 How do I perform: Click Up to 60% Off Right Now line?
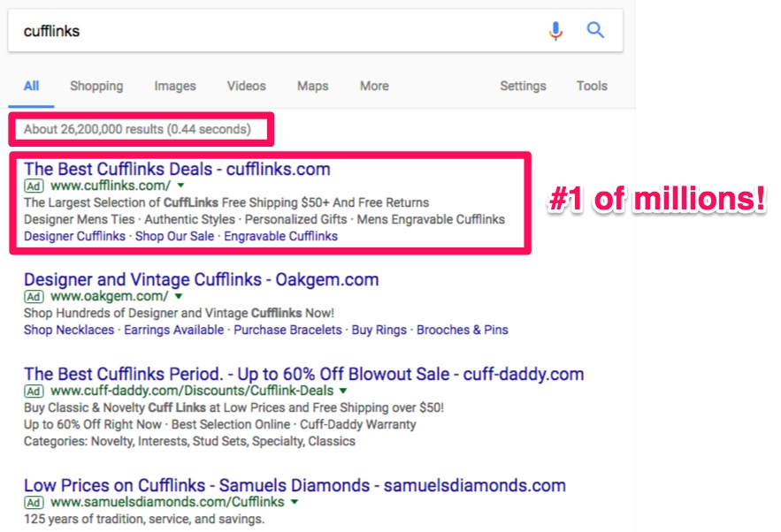[x=220, y=424]
